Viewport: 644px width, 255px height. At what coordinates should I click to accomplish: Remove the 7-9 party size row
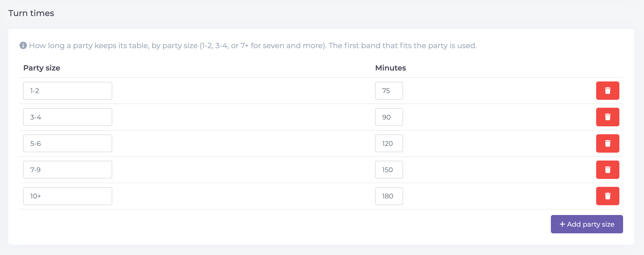pos(608,170)
